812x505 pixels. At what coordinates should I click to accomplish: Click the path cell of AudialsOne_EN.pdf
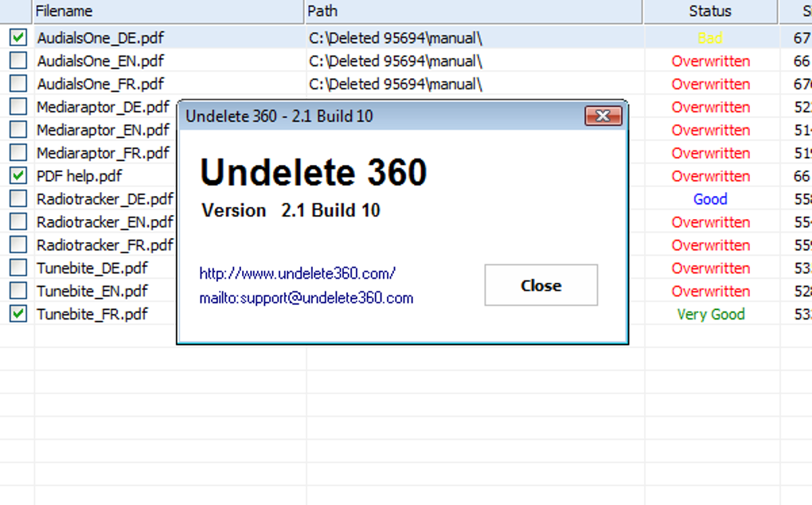[396, 61]
